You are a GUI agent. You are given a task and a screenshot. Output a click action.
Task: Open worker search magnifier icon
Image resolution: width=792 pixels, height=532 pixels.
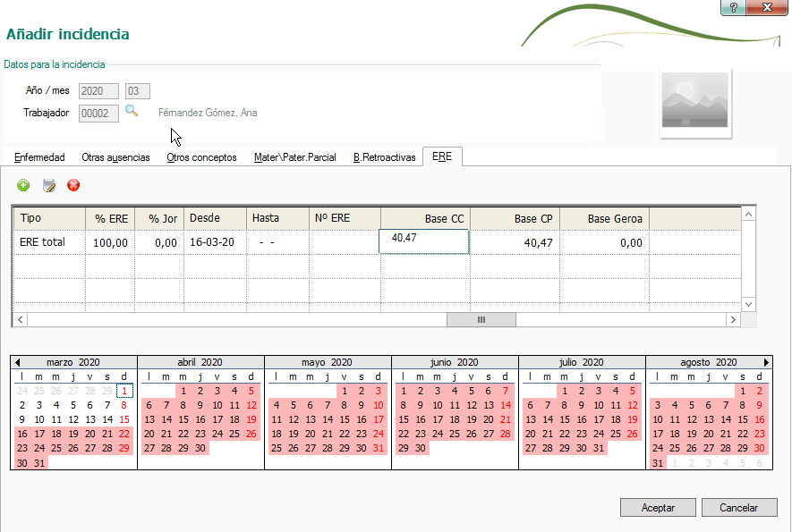(132, 111)
